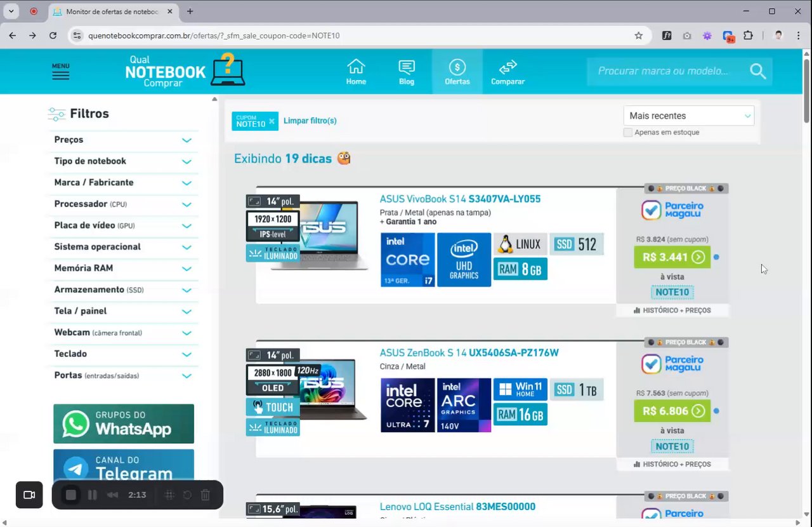
Task: Open the browser extensions puzzle icon
Action: (748, 36)
